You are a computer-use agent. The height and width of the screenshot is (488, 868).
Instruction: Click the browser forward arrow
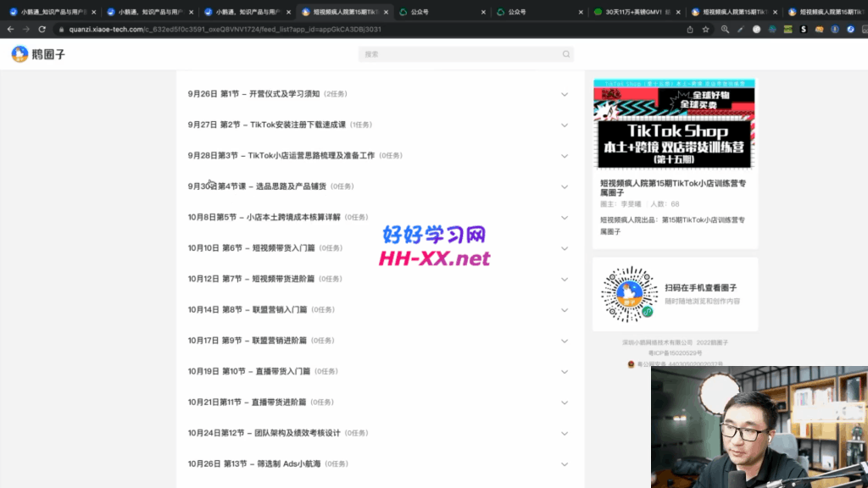(26, 30)
